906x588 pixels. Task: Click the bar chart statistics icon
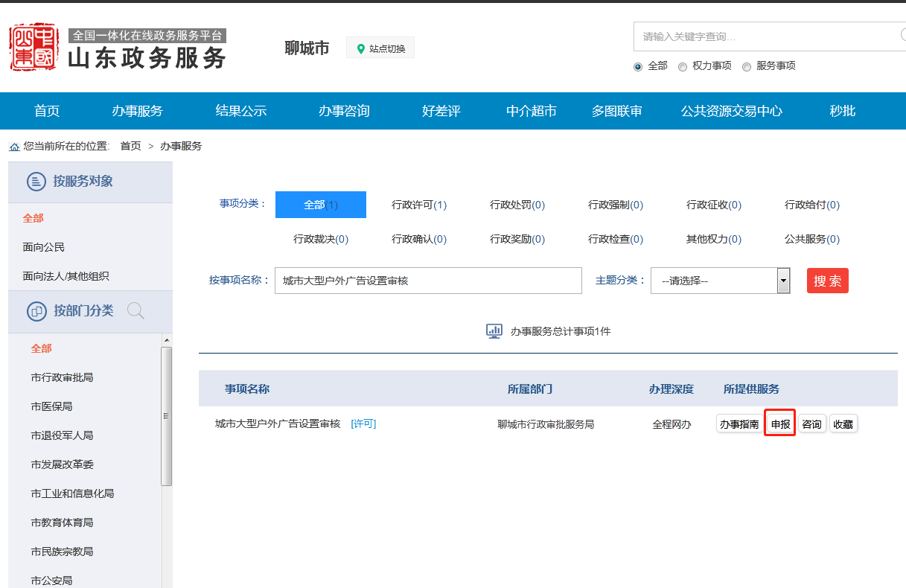[x=494, y=330]
